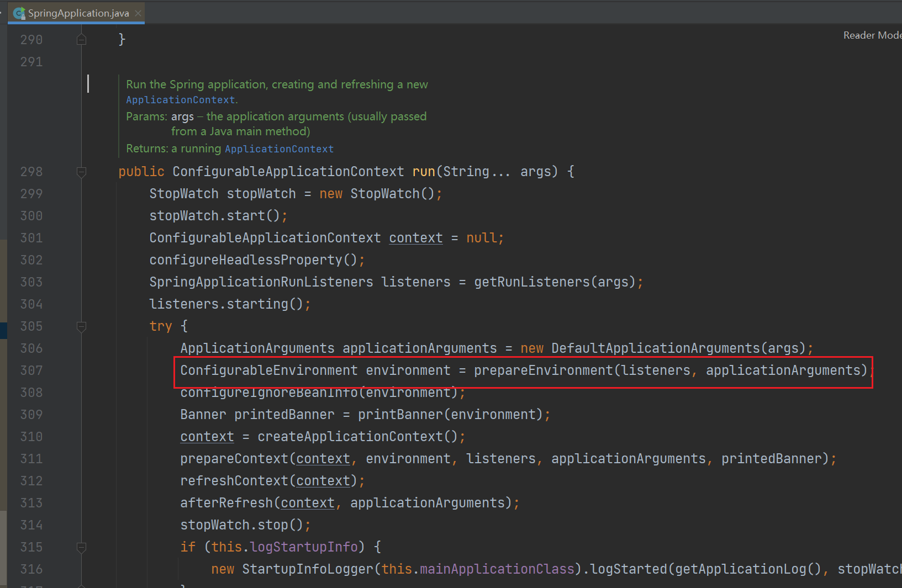
Task: Click createApplicationContext call on line 310
Action: (350, 437)
